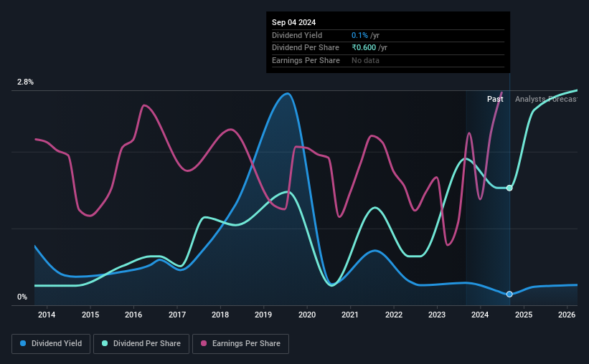
Task: Click the 2014 x-axis label
Action: [x=47, y=315]
